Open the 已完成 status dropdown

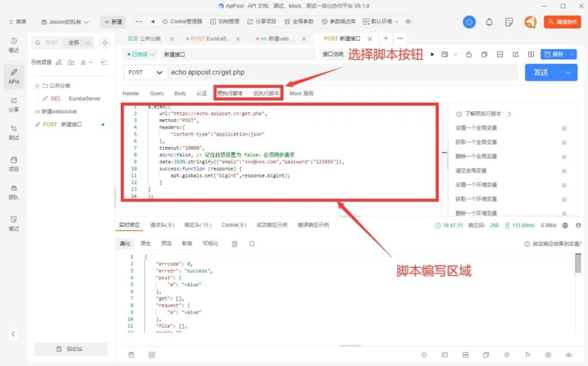click(x=141, y=54)
